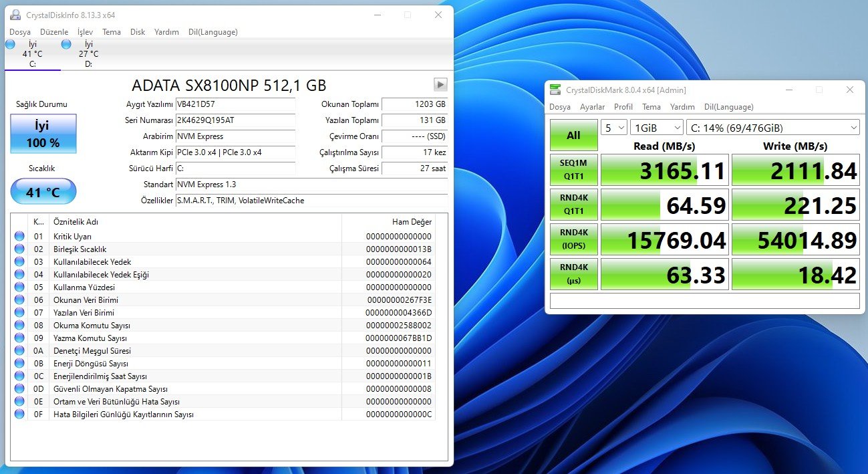Click the blue status orb for drive D:
The width and height of the screenshot is (868, 474).
[x=66, y=44]
